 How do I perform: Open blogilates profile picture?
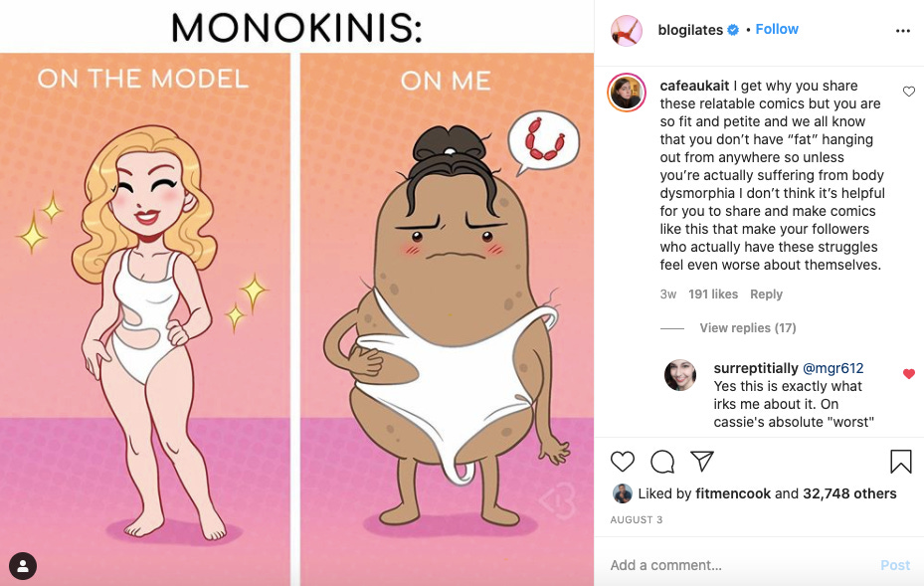[627, 30]
